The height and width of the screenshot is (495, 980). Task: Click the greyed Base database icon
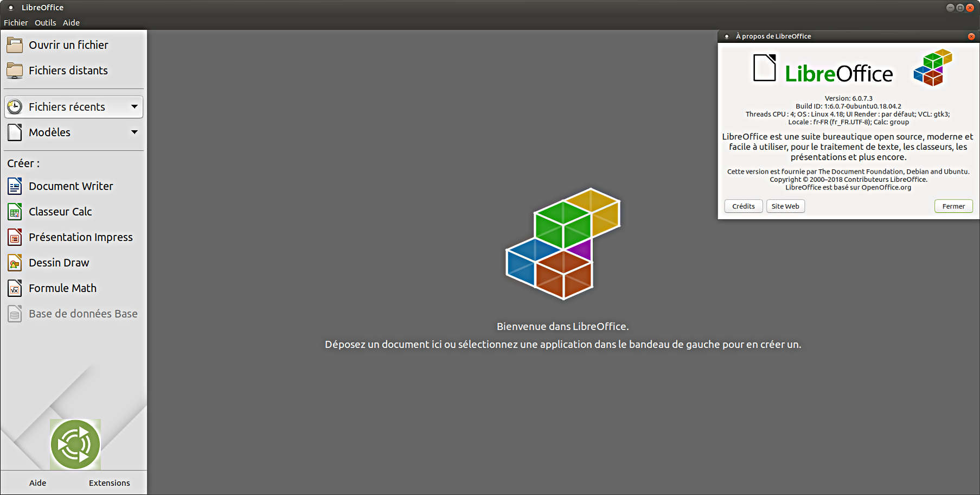pos(15,314)
